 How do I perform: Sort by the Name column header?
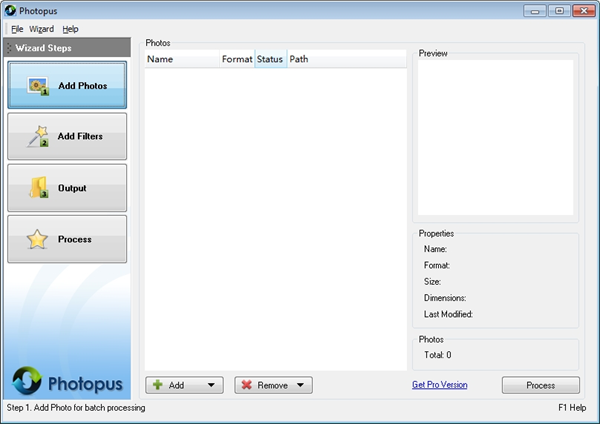182,59
